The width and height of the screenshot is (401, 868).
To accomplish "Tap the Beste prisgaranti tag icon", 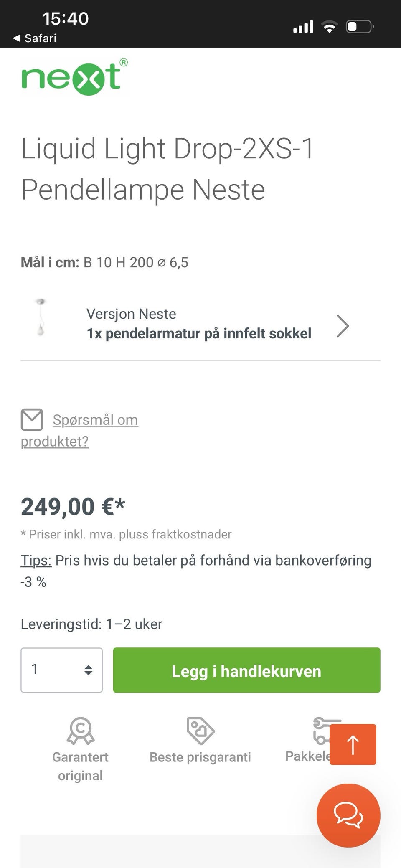I will tap(200, 731).
